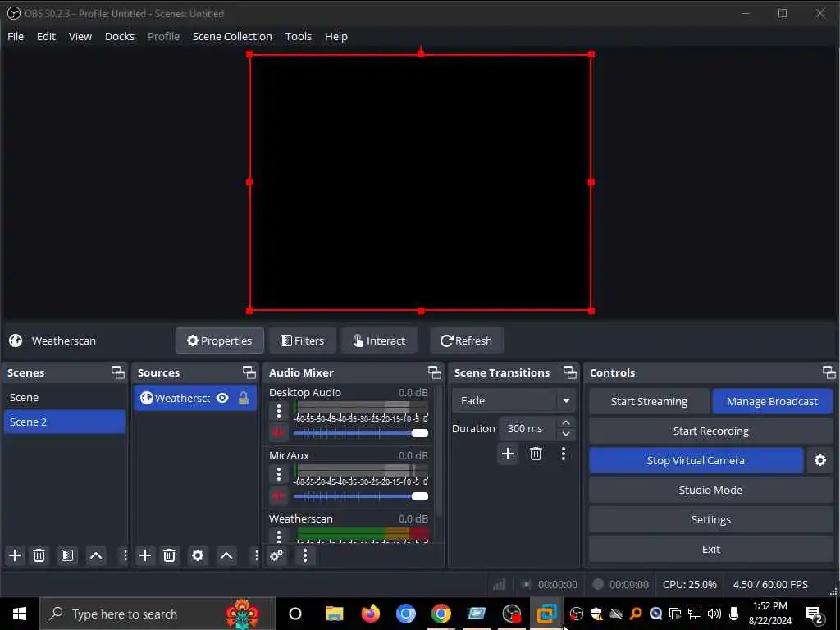Move scene up with arrow in Scenes panel
840x630 pixels.
[x=96, y=555]
